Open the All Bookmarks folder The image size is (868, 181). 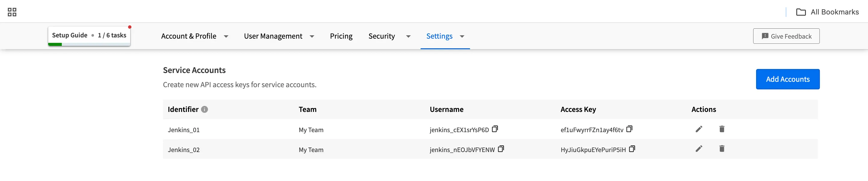(x=827, y=12)
